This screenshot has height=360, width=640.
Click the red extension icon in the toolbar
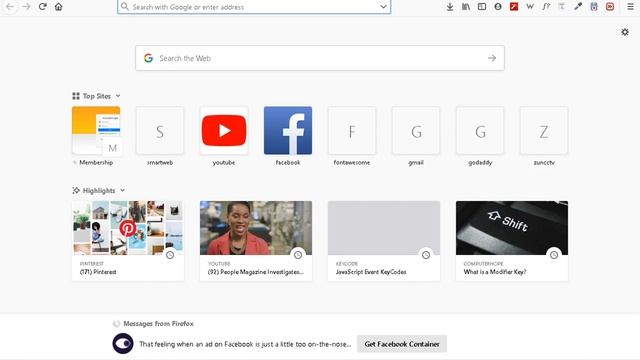514,7
